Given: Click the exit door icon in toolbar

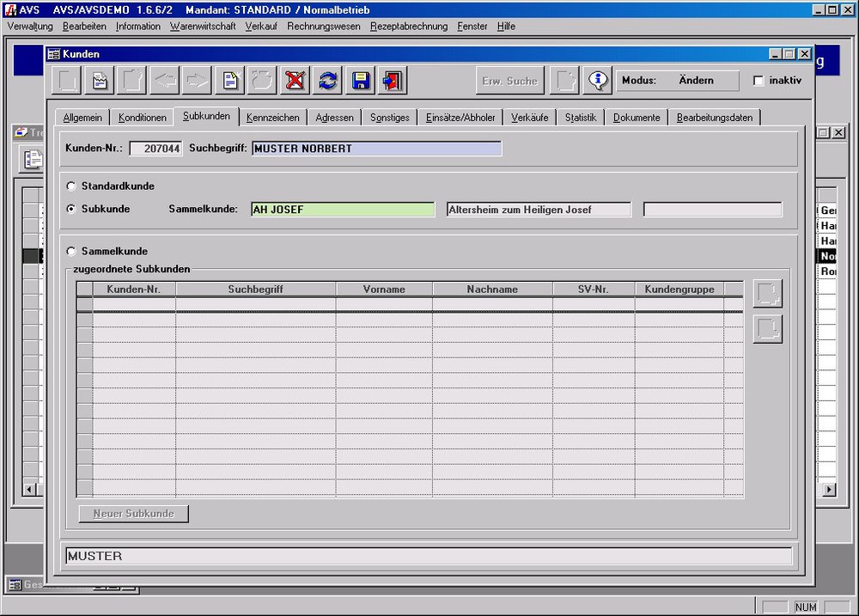Looking at the screenshot, I should [x=392, y=81].
